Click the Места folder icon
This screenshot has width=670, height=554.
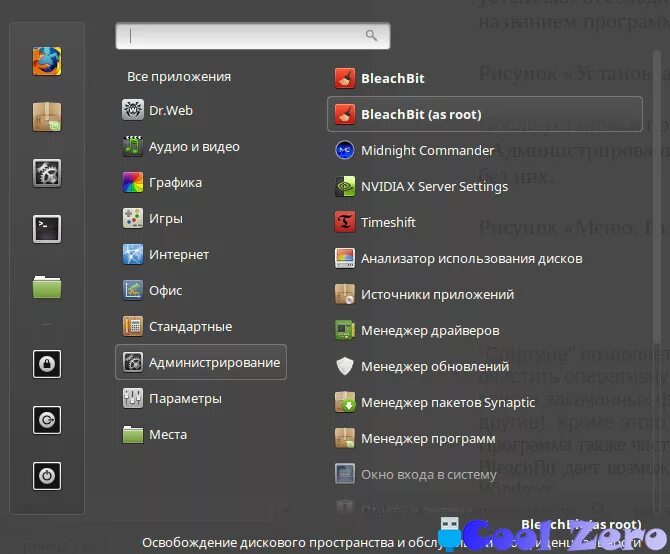tap(133, 434)
